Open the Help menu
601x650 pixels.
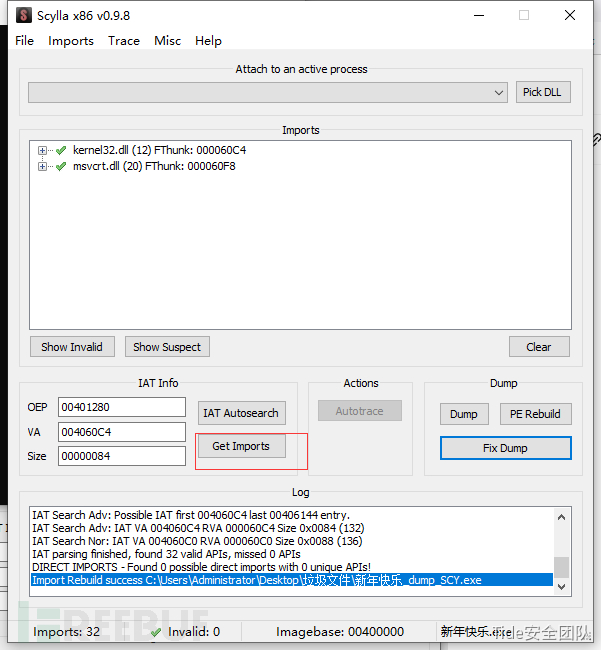pos(208,41)
